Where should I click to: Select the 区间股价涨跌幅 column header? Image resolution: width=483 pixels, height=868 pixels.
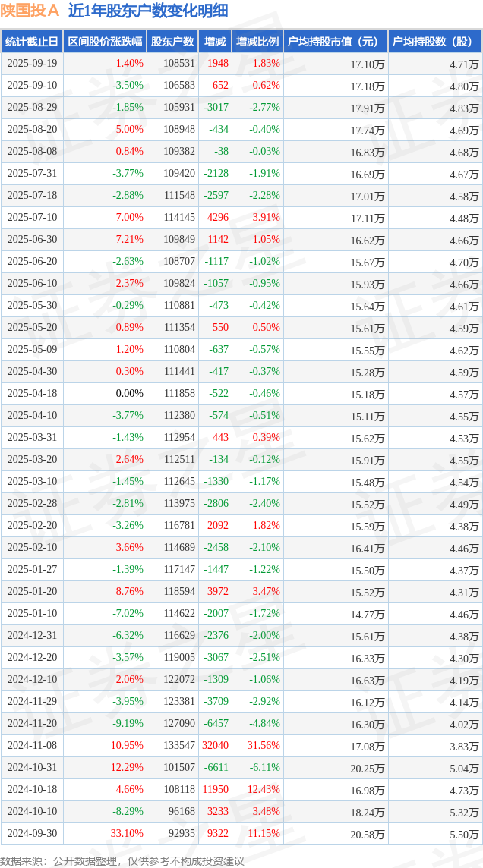coord(104,42)
